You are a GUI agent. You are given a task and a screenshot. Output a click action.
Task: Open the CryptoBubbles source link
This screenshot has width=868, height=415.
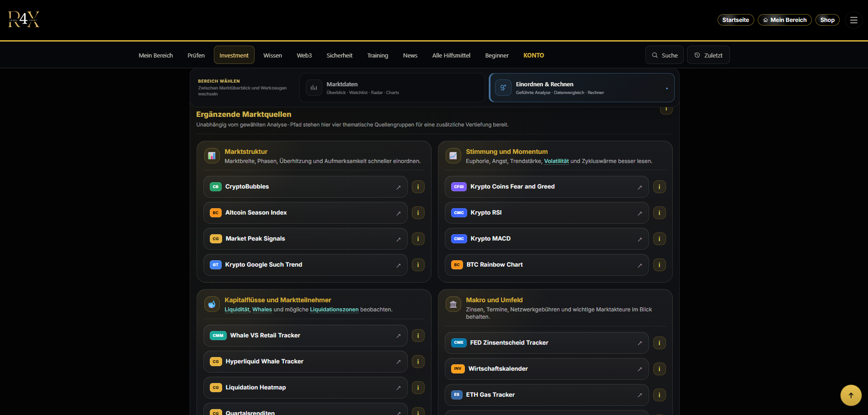[x=305, y=187]
